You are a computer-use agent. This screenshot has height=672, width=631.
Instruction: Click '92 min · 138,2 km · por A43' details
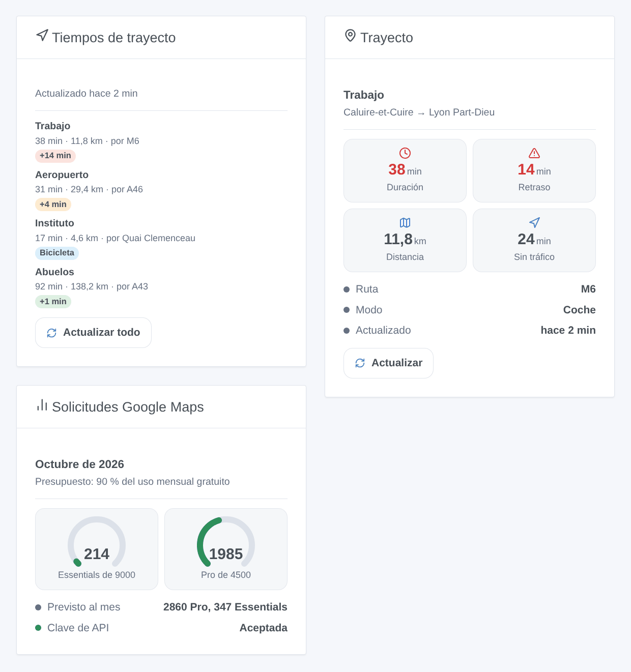point(92,286)
